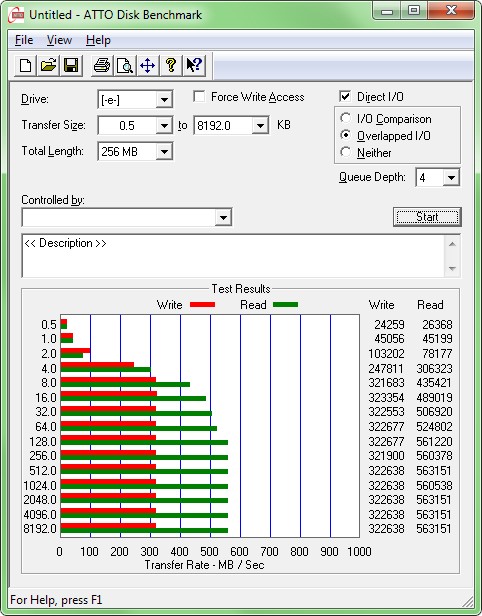Expand minimum Transfer Size dropdown showing 0.5
Screen dimensions: 482x616
[164, 126]
